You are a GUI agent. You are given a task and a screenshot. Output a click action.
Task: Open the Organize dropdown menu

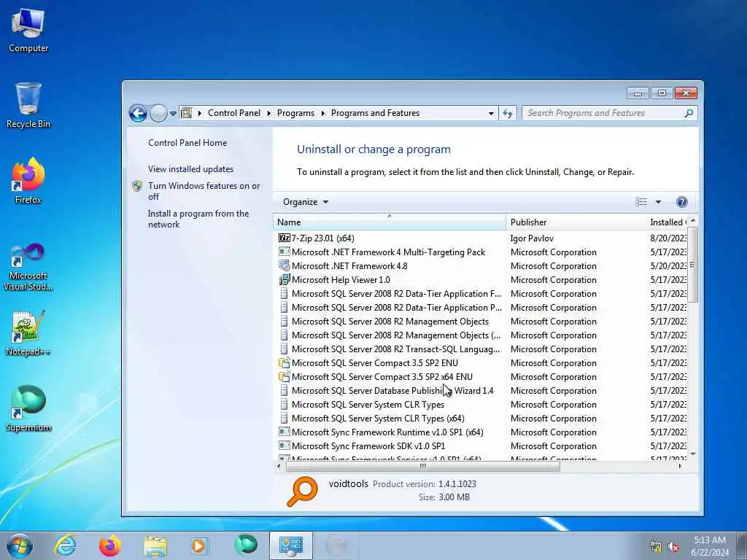coord(306,202)
